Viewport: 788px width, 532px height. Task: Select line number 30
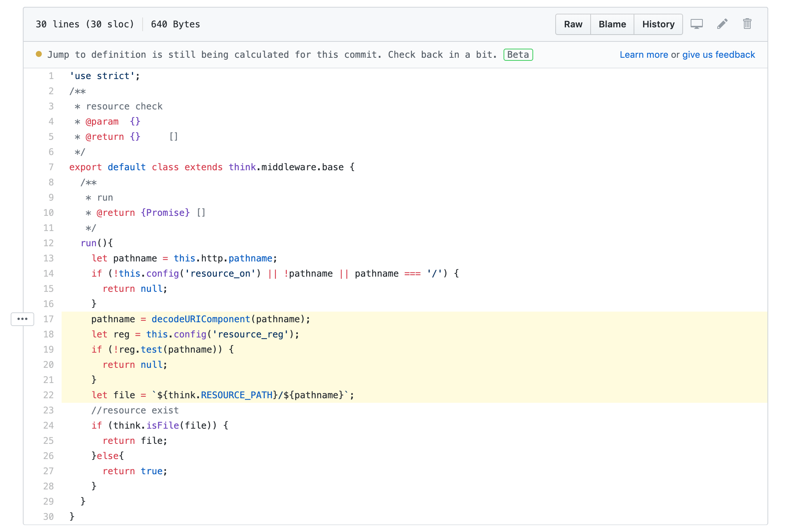(48, 517)
